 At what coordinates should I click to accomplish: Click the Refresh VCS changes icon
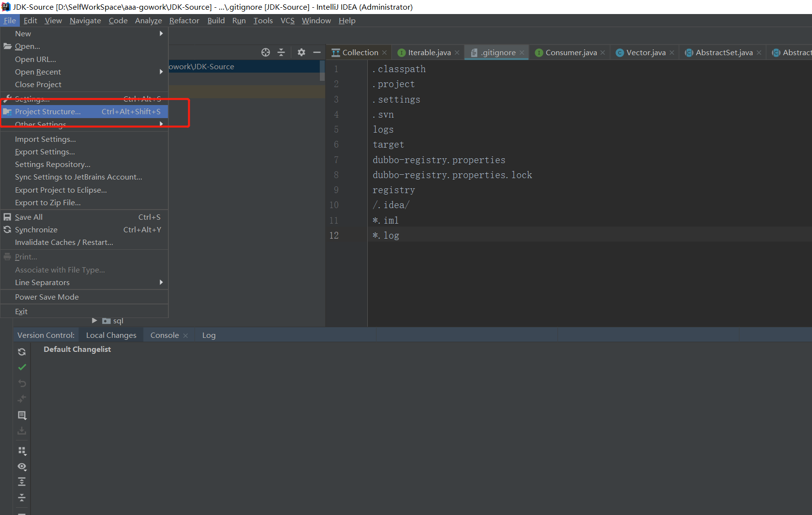(22, 352)
